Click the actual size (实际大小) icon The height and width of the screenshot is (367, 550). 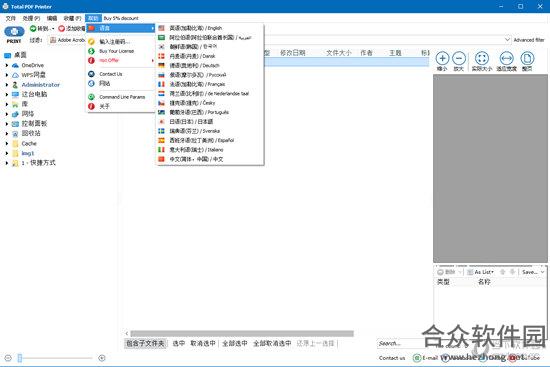coord(482,58)
